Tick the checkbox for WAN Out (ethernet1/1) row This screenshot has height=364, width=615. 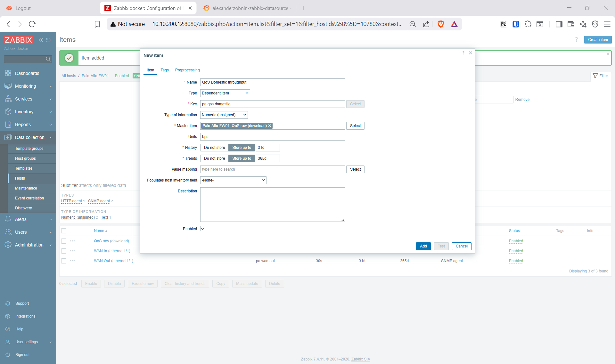pos(64,261)
